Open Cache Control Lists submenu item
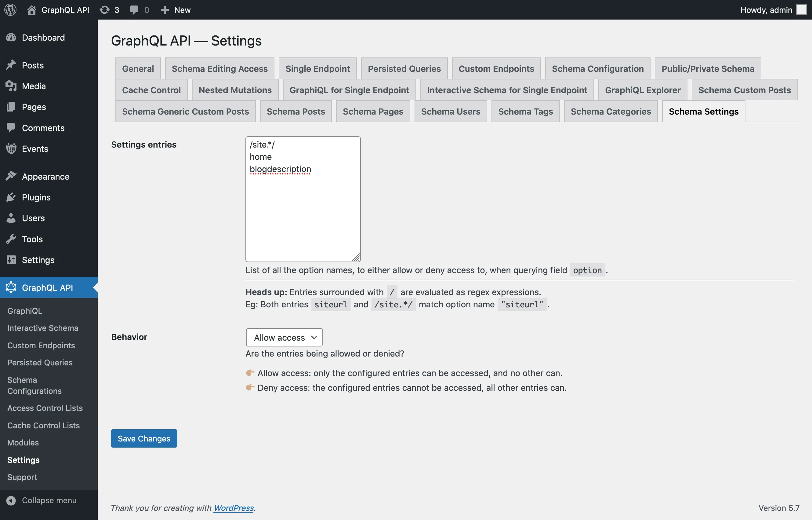The height and width of the screenshot is (520, 812). pos(44,426)
